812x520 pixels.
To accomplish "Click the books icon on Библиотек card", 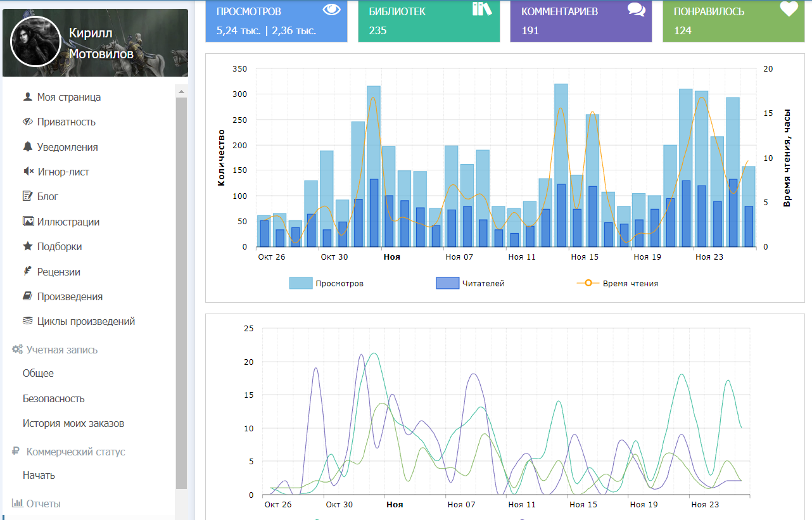I will click(482, 9).
